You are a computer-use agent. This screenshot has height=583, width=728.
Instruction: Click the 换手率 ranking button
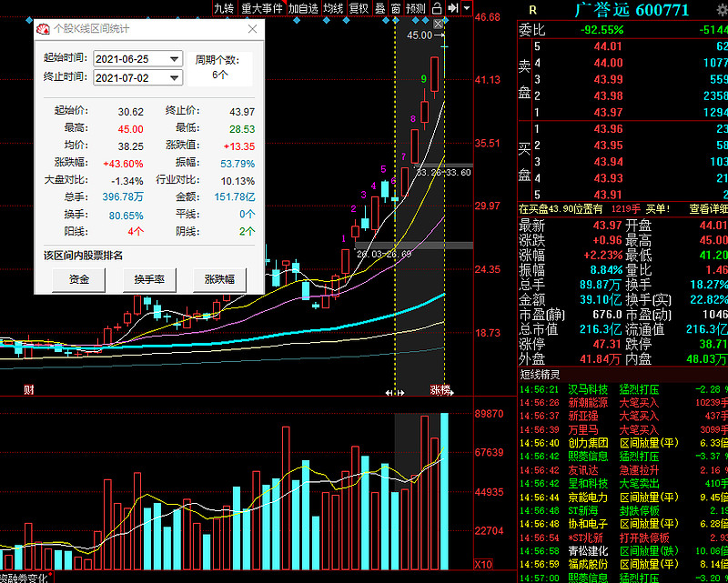click(149, 279)
